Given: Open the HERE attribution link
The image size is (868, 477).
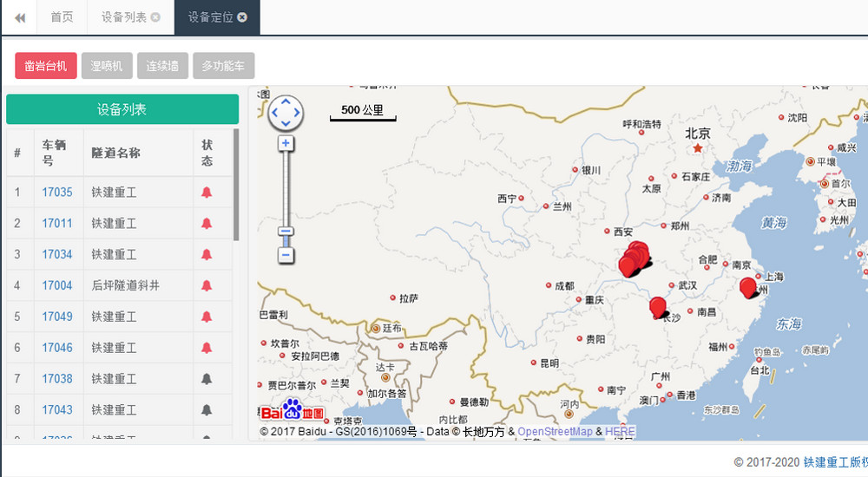Looking at the screenshot, I should tap(620, 432).
